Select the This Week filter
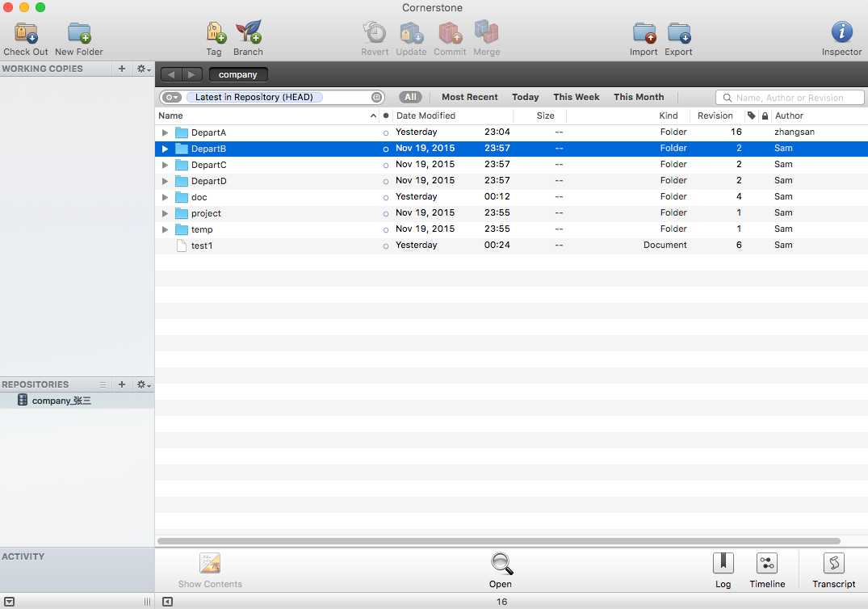The image size is (868, 609). 577,97
